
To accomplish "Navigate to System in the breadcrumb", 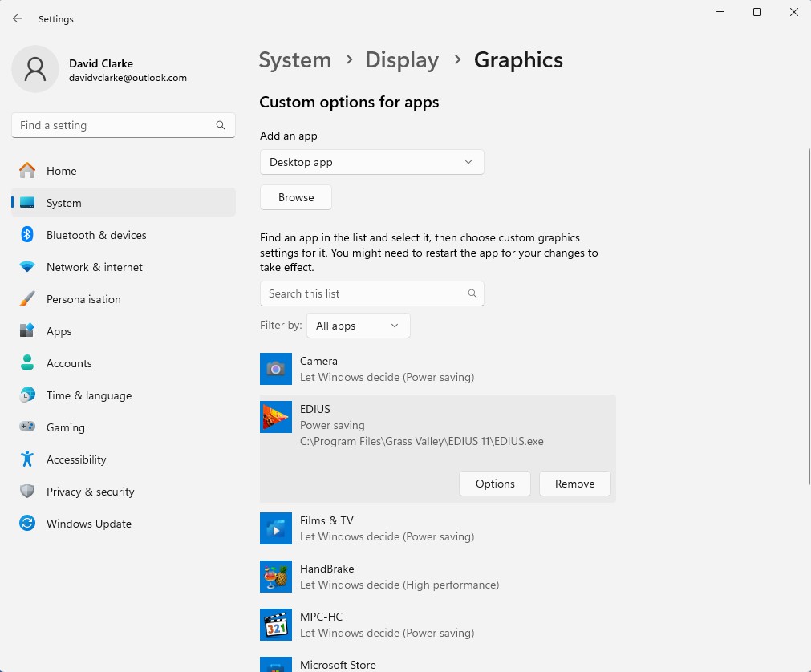I will pos(295,60).
